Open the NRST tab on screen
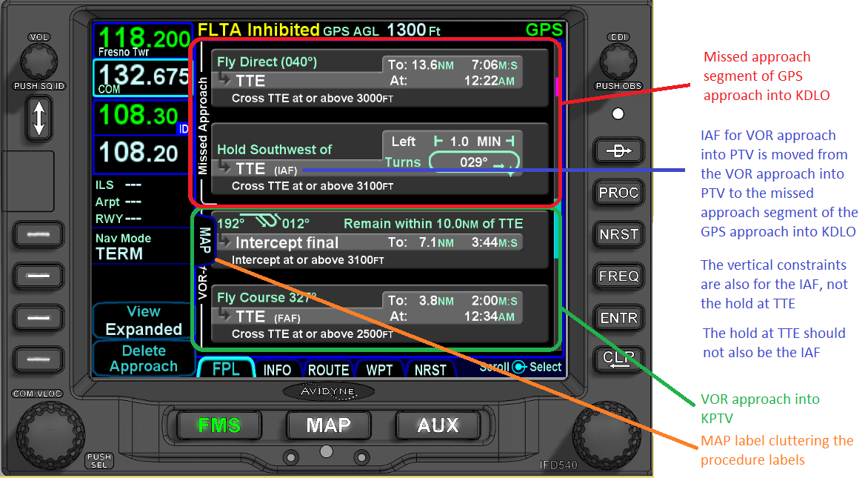Image resolution: width=868 pixels, height=478 pixels. tap(430, 370)
